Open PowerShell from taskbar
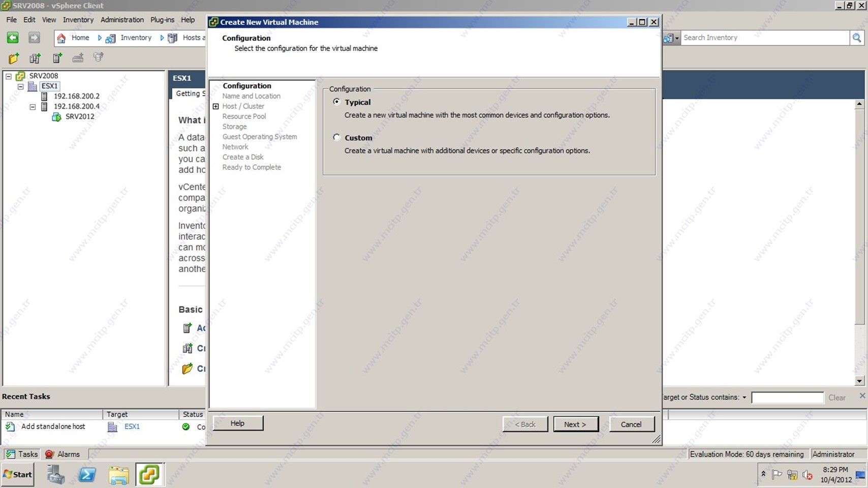This screenshot has height=488, width=868. coord(87,475)
